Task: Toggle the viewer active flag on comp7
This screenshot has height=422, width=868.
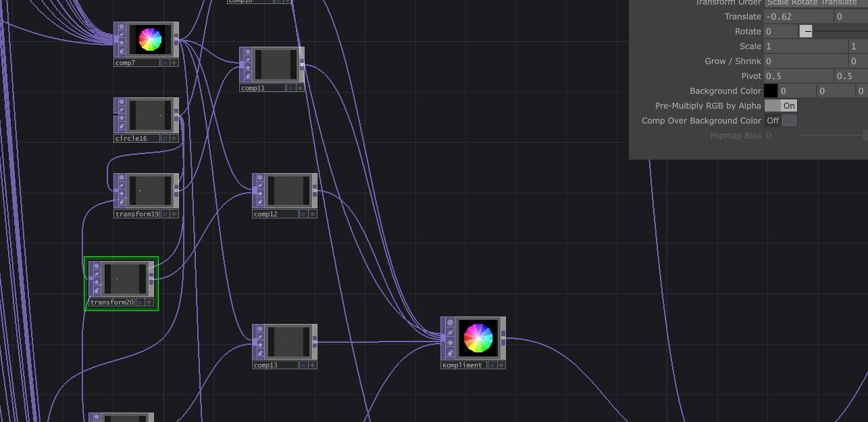Action: tap(122, 27)
